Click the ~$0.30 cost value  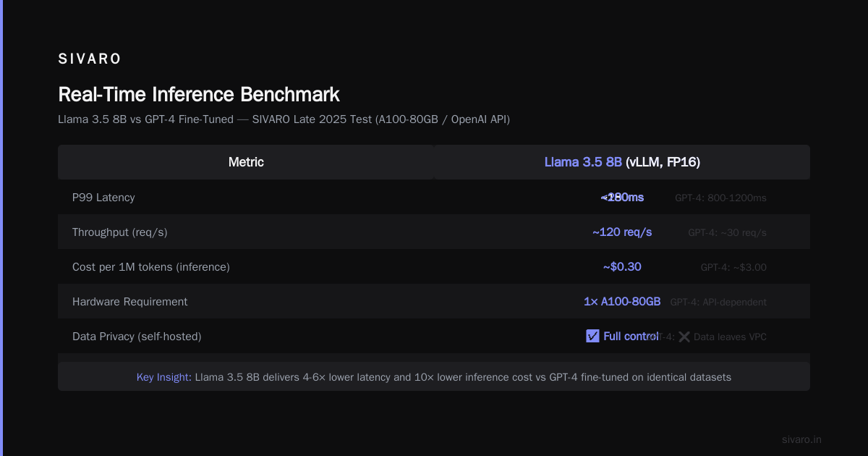[622, 266]
